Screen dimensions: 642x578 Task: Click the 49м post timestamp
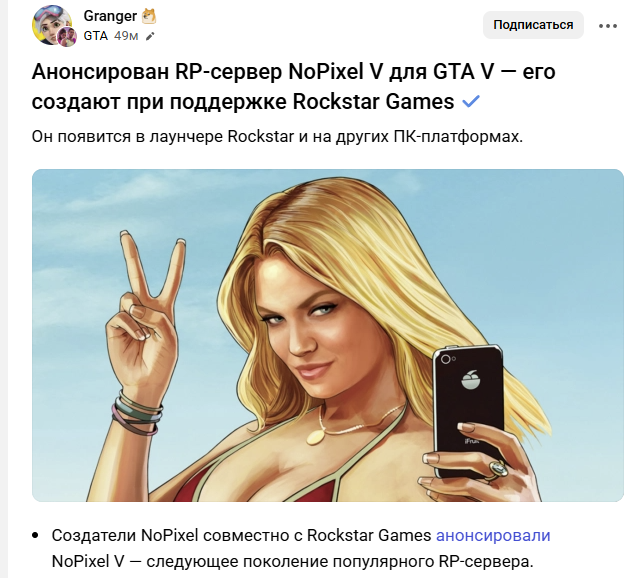tap(126, 36)
